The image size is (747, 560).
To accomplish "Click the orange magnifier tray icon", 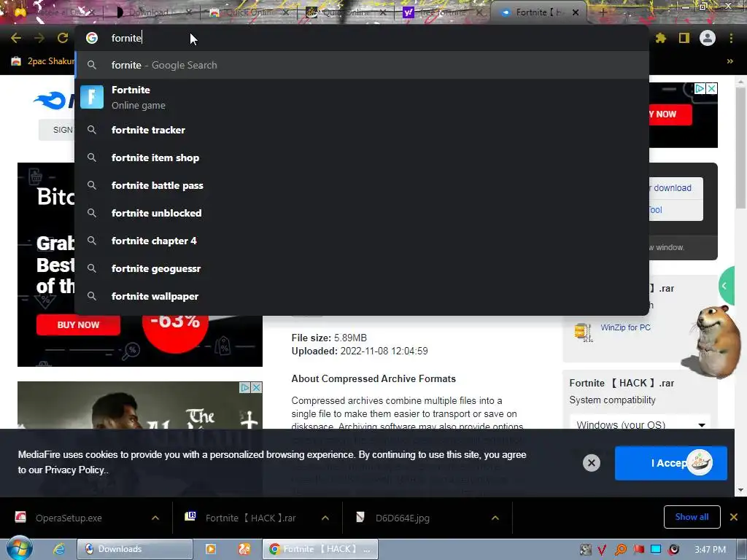I will pyautogui.click(x=620, y=550).
